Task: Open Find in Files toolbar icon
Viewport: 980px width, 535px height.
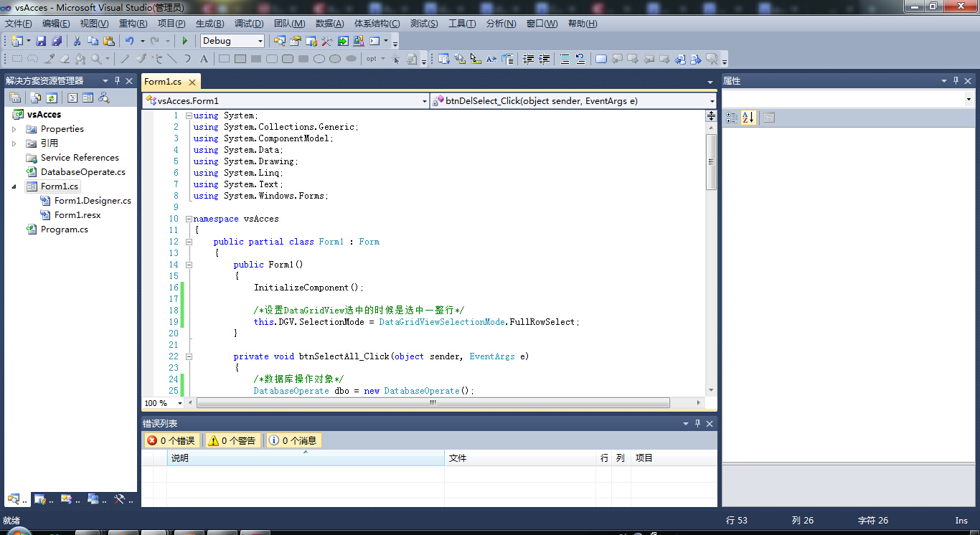Action: (x=279, y=41)
